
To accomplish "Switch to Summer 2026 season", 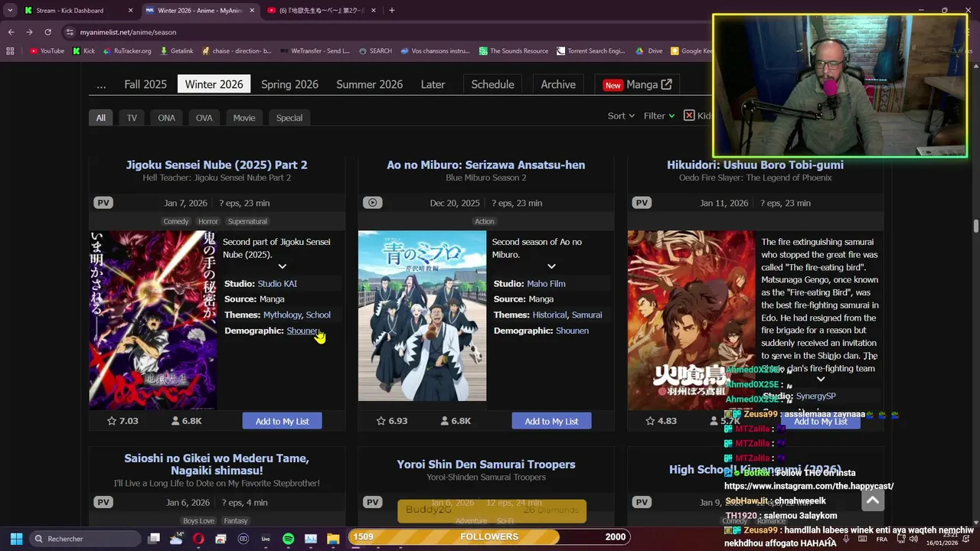I will (x=369, y=84).
